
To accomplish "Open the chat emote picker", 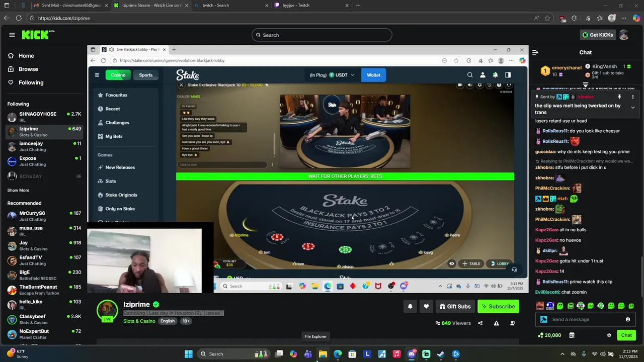I will [628, 320].
